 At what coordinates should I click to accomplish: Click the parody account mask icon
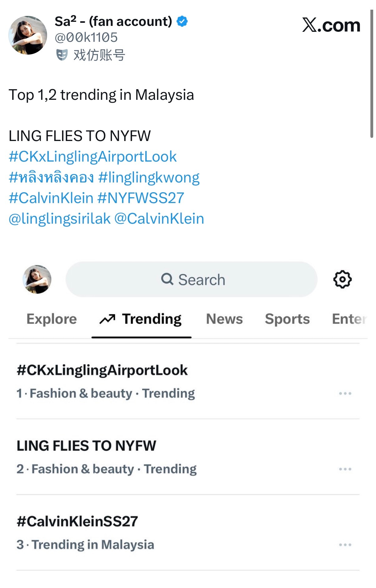(62, 55)
